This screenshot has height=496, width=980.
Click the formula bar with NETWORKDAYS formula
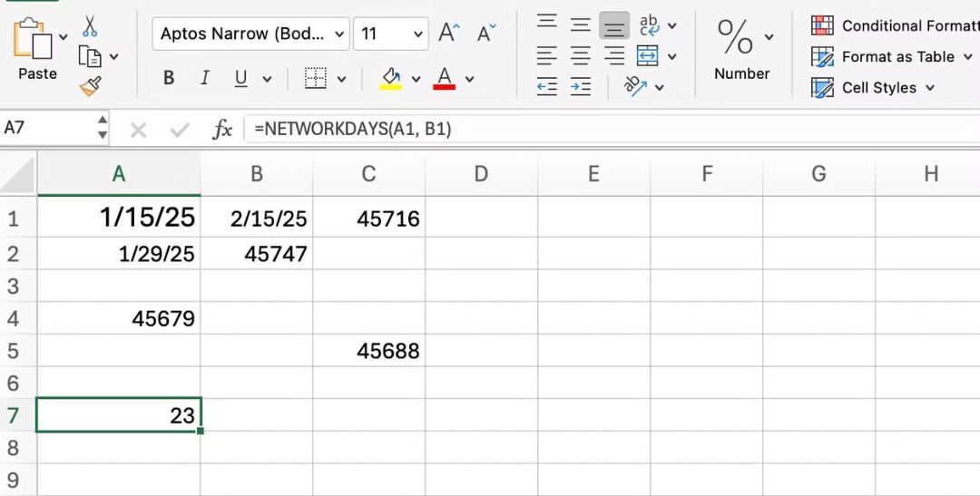(x=612, y=130)
